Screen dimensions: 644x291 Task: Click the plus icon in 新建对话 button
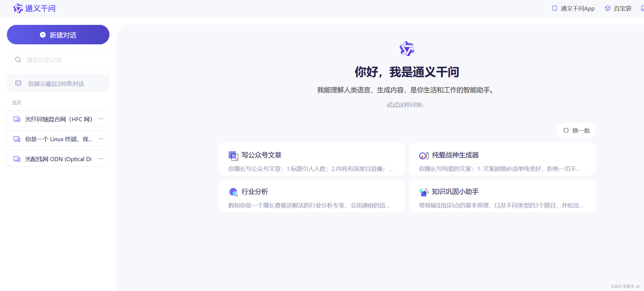pos(43,35)
